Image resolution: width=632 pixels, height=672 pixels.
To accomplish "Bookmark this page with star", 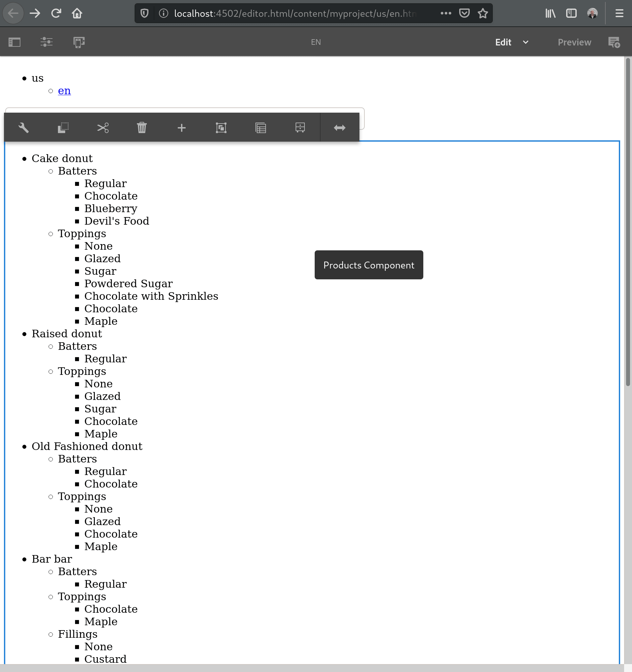I will [483, 14].
